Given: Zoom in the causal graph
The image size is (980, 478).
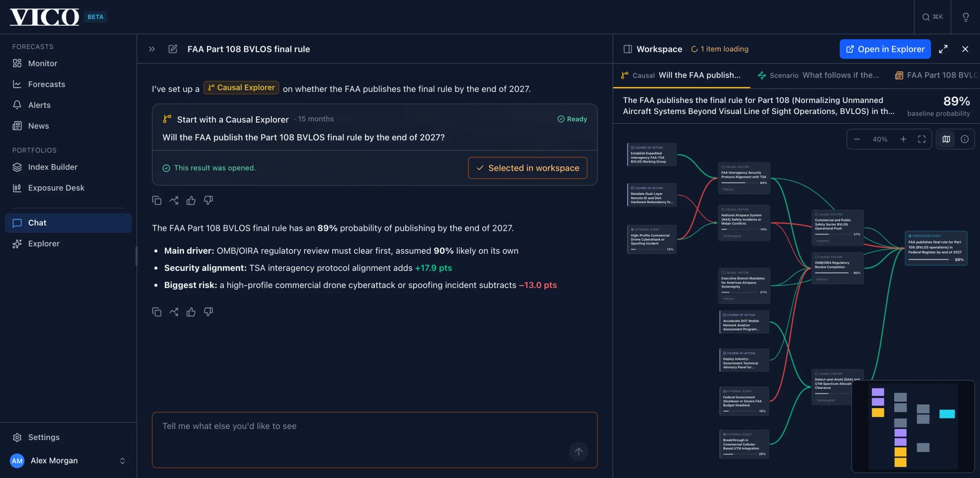Looking at the screenshot, I should pos(903,139).
